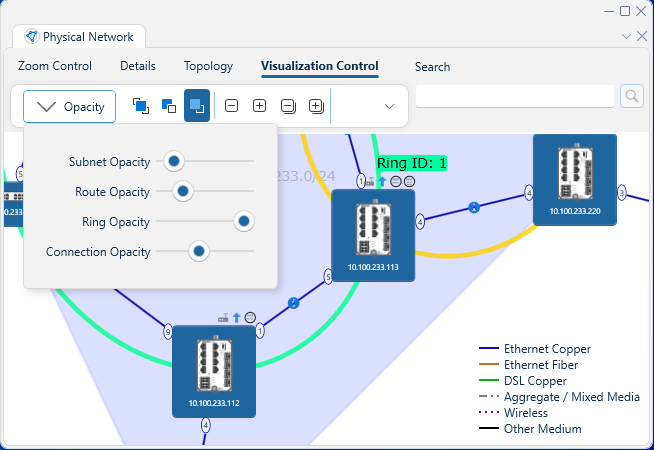Open the Details tab
The height and width of the screenshot is (450, 654).
click(138, 66)
